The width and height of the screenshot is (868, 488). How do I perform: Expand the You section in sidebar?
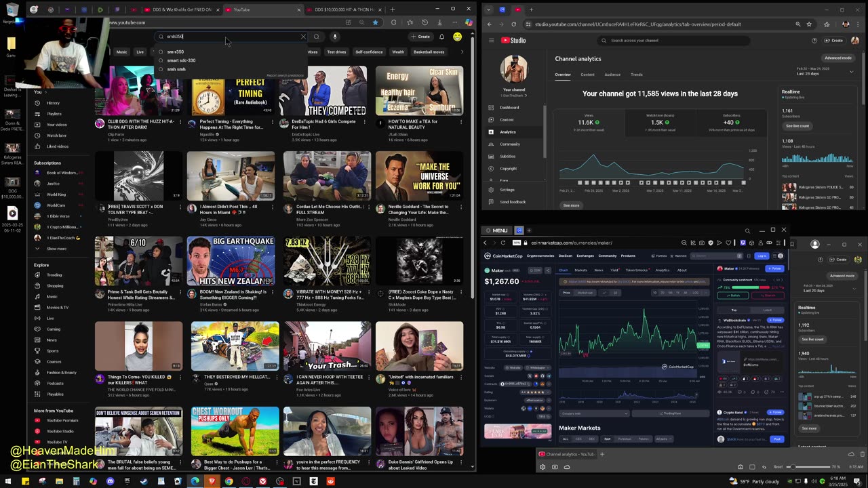(x=39, y=92)
